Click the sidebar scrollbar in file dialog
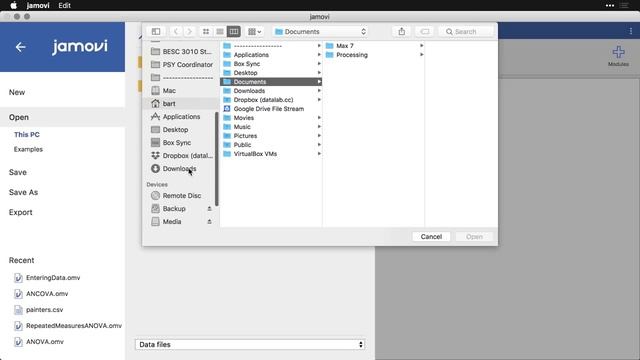640x360 pixels. (x=217, y=159)
